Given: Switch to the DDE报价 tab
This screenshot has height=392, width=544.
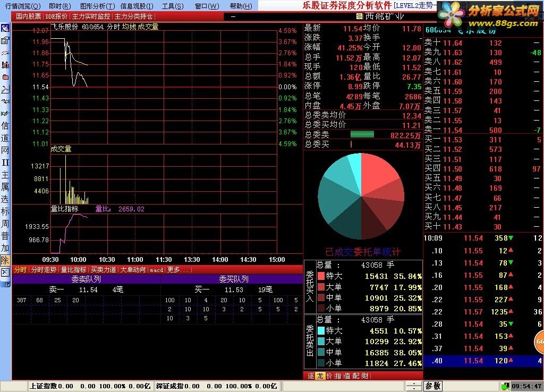Looking at the screenshot, I should point(56,16).
